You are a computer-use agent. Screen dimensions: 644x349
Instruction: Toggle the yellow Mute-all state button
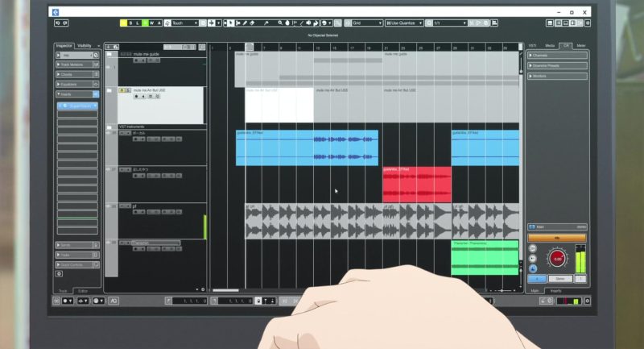pyautogui.click(x=123, y=23)
